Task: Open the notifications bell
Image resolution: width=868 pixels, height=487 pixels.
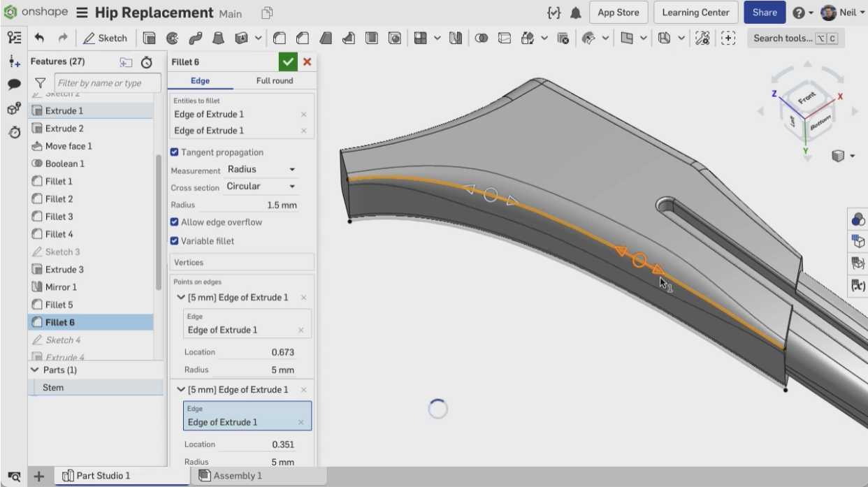Action: 577,13
